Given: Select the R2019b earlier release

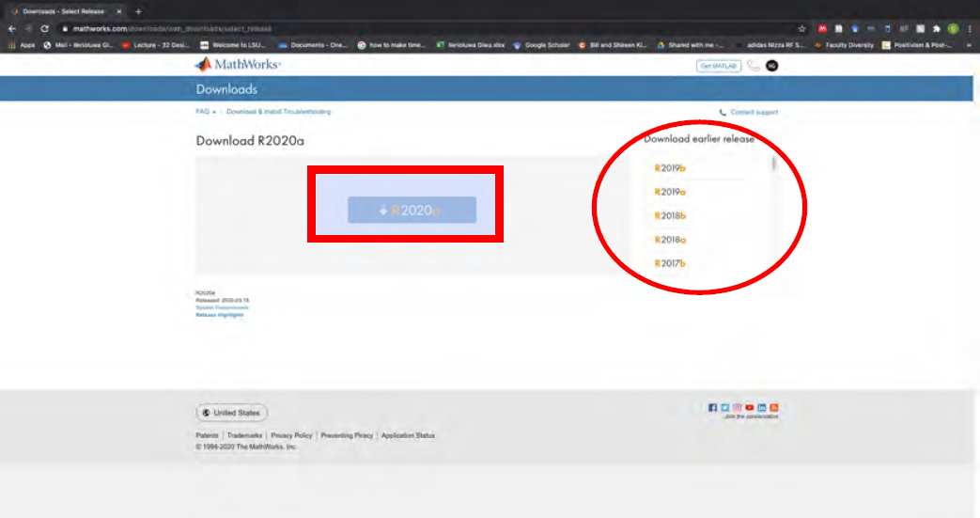Looking at the screenshot, I should 671,168.
